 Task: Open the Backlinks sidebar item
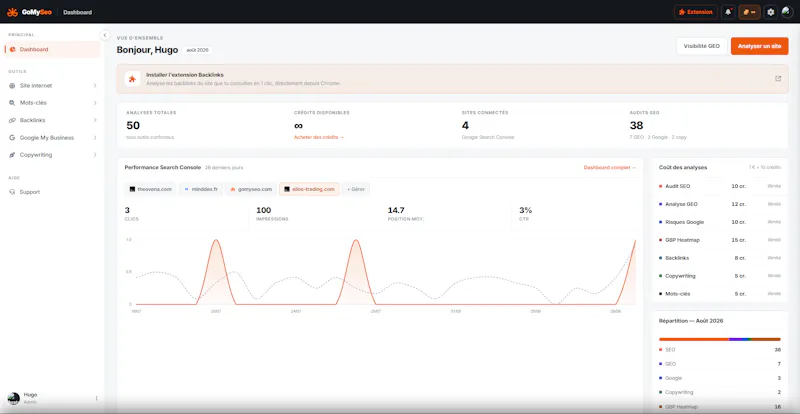[x=52, y=120]
